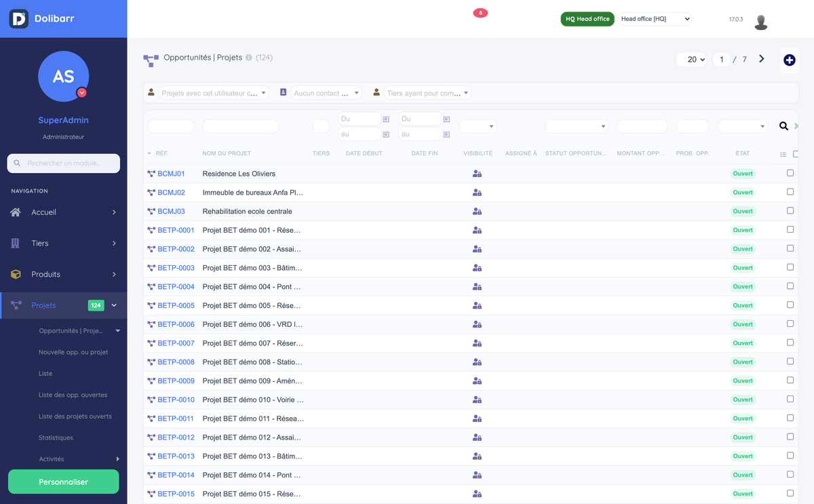Collapse the Projets navigation section
The height and width of the screenshot is (504, 814).
tap(114, 305)
